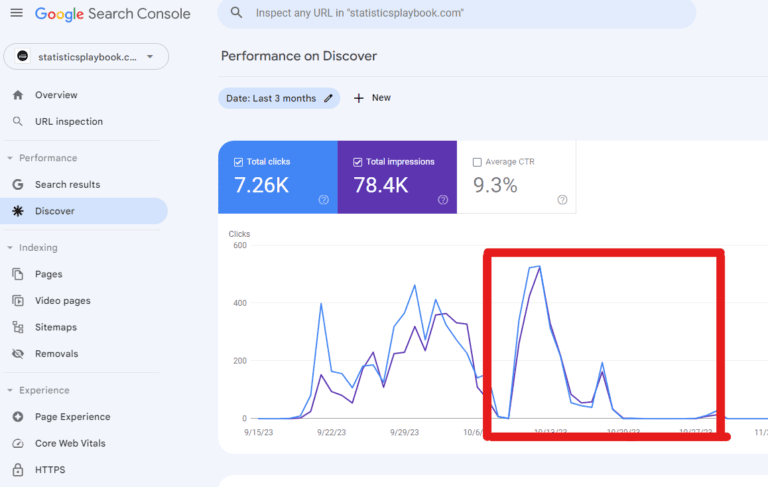The image size is (768, 487).
Task: Click the plus icon to add filter
Action: coord(359,98)
